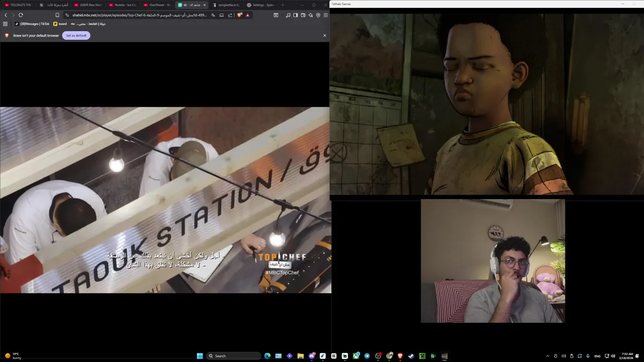The image size is (644, 362).
Task: Switch to TELLTALE'S THE tab
Action: coord(18,5)
